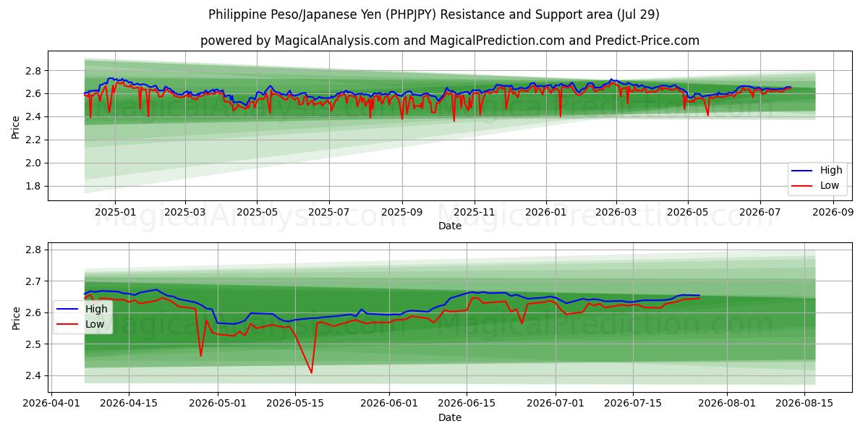Click the '2026-05' tick label on the top chart
Image resolution: width=868 pixels, height=434 pixels.
688,213
